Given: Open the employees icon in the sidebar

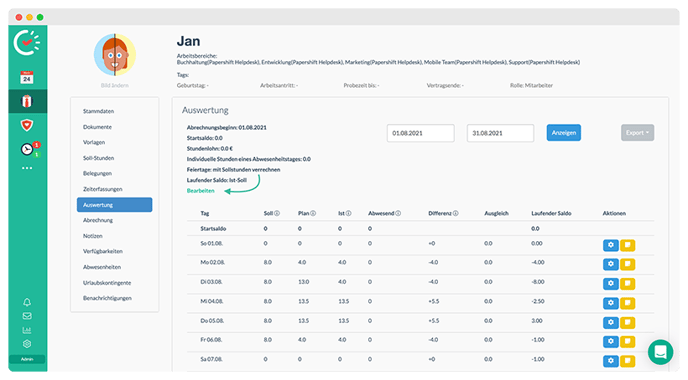Looking at the screenshot, I should pyautogui.click(x=27, y=101).
